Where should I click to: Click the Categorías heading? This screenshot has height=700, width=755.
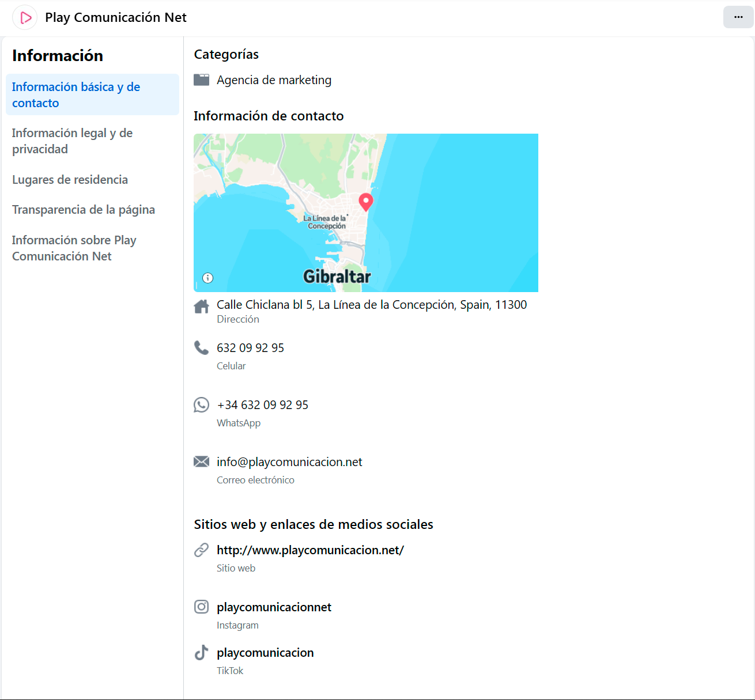point(226,54)
